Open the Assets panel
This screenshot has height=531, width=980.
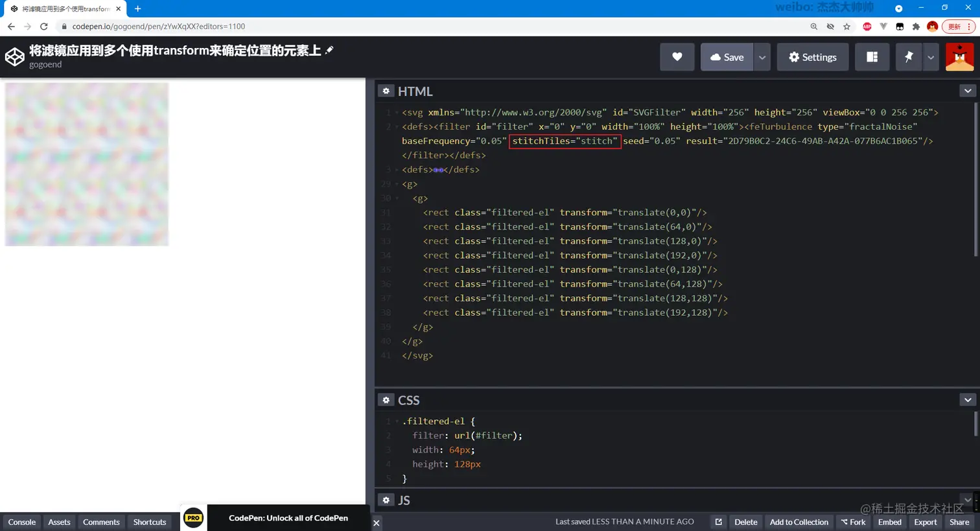pyautogui.click(x=59, y=522)
